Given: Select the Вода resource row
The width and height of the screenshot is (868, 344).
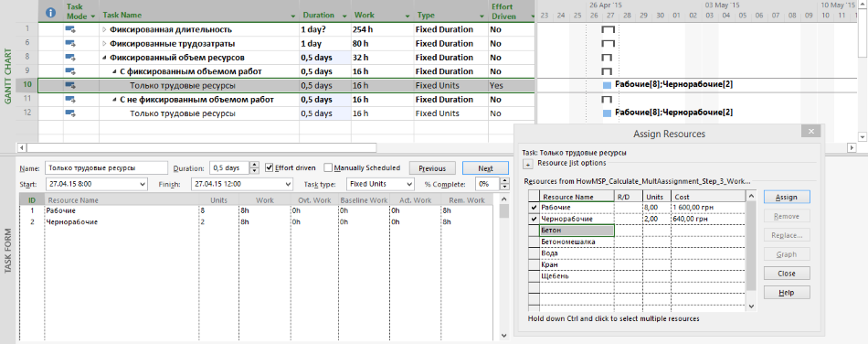Looking at the screenshot, I should pyautogui.click(x=637, y=253).
